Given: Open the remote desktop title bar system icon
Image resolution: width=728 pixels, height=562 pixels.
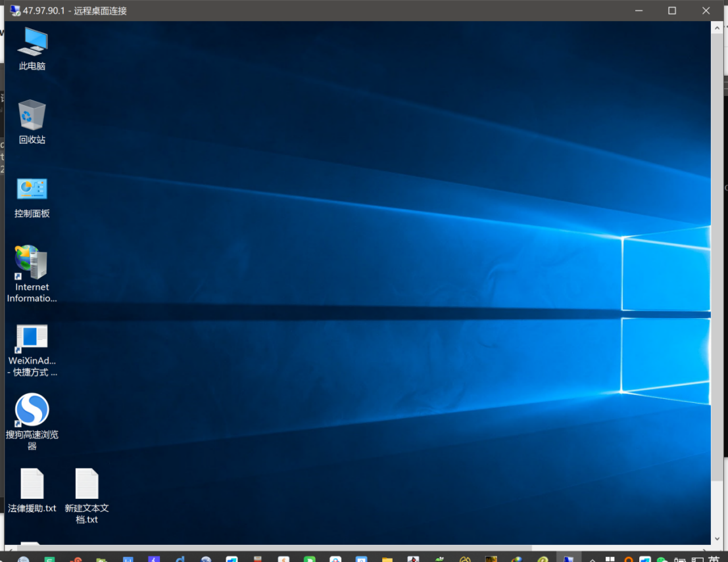Looking at the screenshot, I should click(x=15, y=11).
